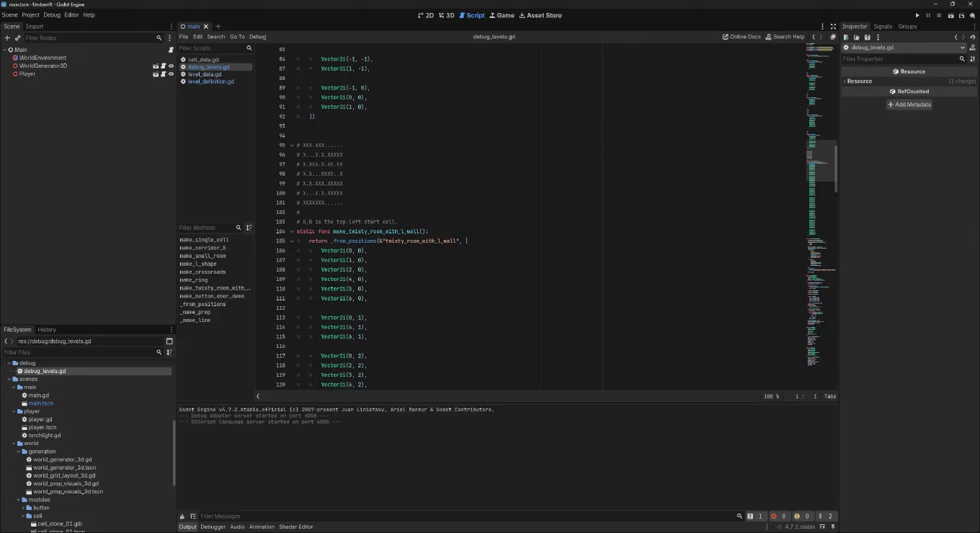Open Online Docs link
The width and height of the screenshot is (980, 533).
[741, 37]
